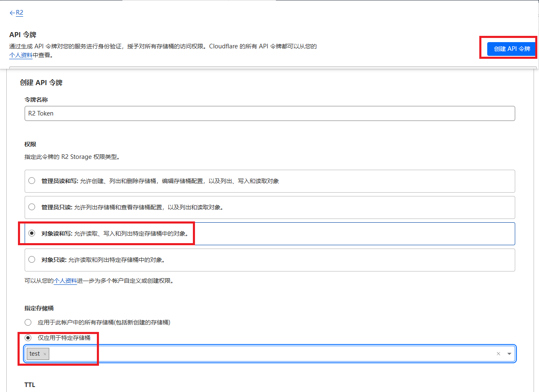Select the 对象读和写 permission option
This screenshot has height=392, width=539.
point(32,233)
